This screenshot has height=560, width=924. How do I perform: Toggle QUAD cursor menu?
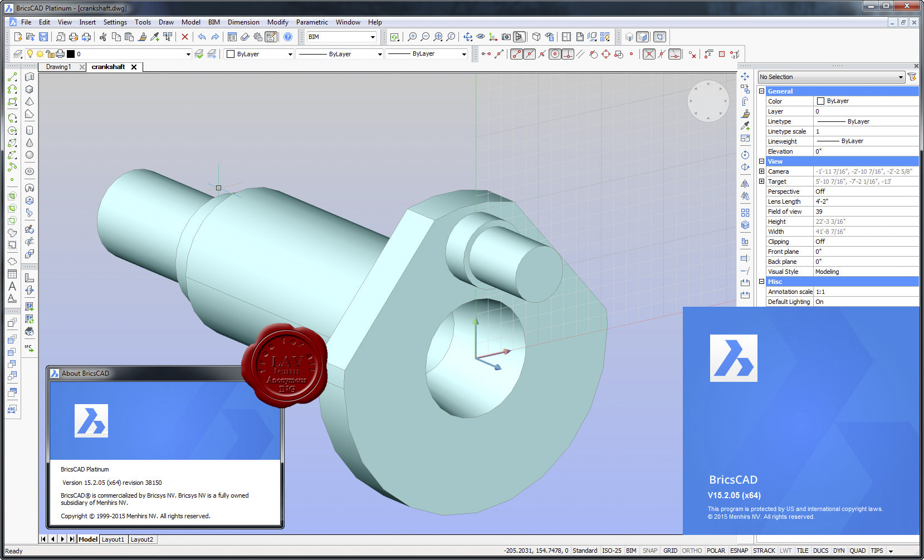(858, 551)
